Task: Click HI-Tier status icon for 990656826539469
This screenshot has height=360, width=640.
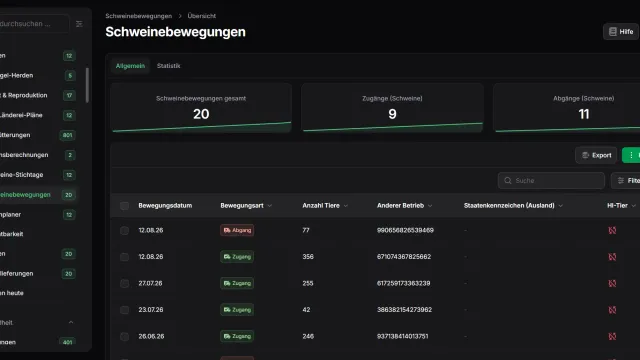Action: coord(612,230)
